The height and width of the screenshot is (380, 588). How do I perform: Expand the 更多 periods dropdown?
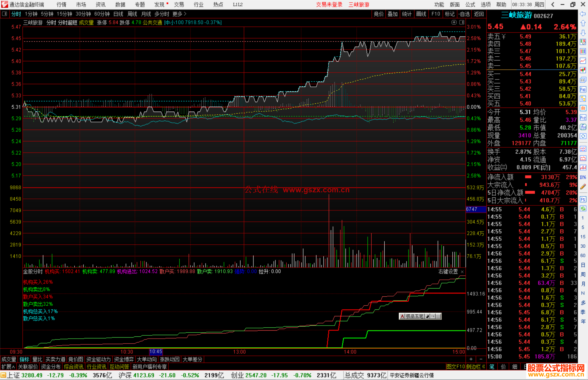(x=179, y=14)
